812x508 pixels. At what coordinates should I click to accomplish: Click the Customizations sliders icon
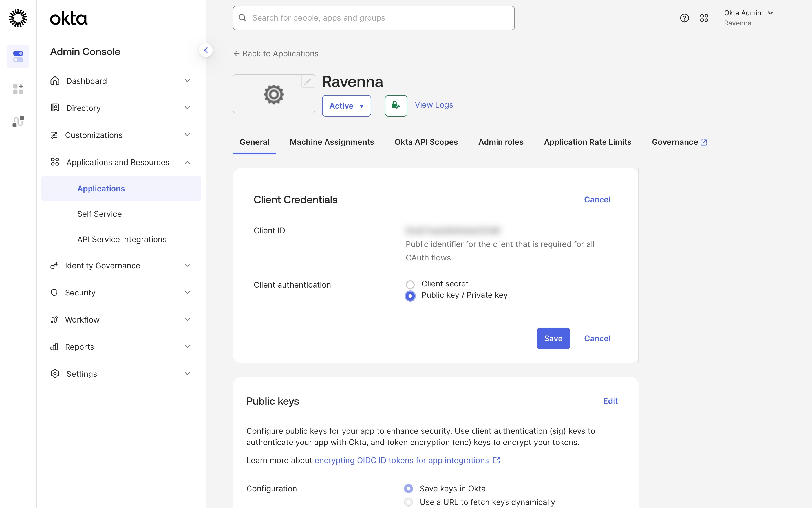coord(54,135)
